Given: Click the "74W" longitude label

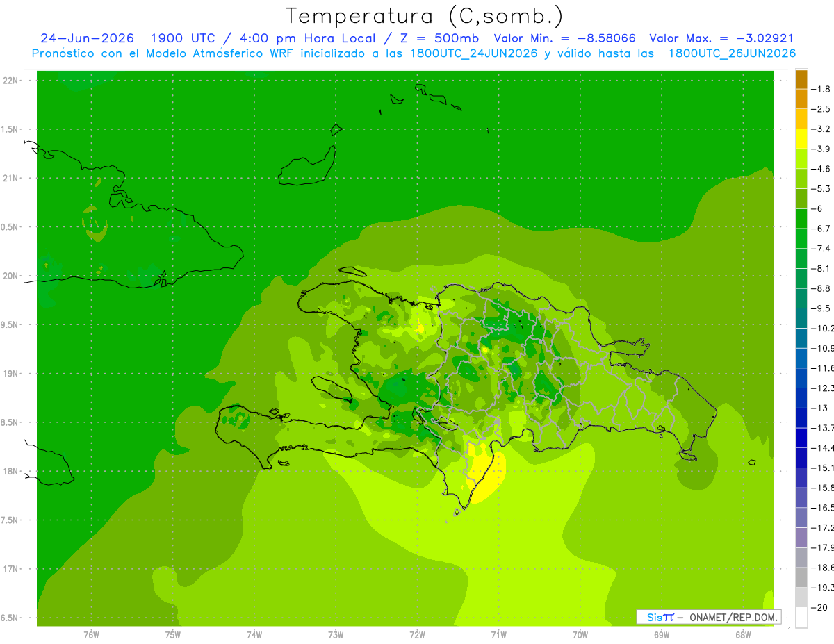Looking at the screenshot, I should 254,635.
